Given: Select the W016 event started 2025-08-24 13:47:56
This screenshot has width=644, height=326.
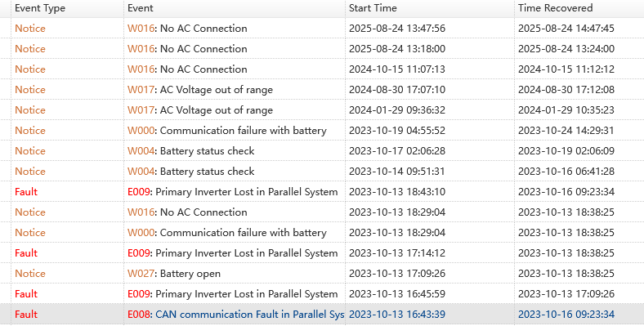Looking at the screenshot, I should click(322, 29).
